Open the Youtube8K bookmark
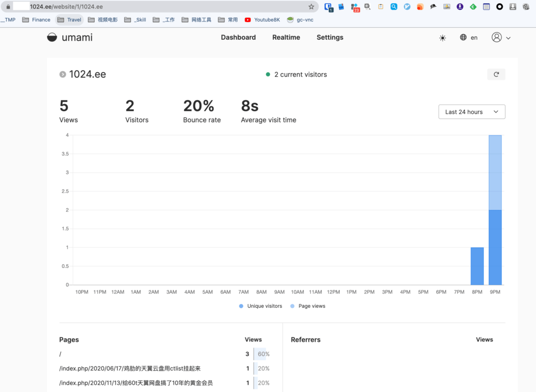Viewport: 536px width, 392px height. tap(262, 20)
